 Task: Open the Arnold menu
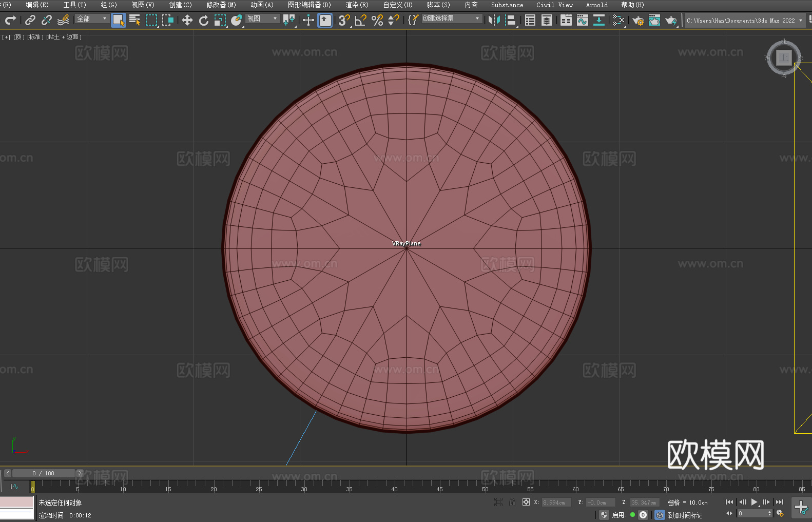coord(597,5)
